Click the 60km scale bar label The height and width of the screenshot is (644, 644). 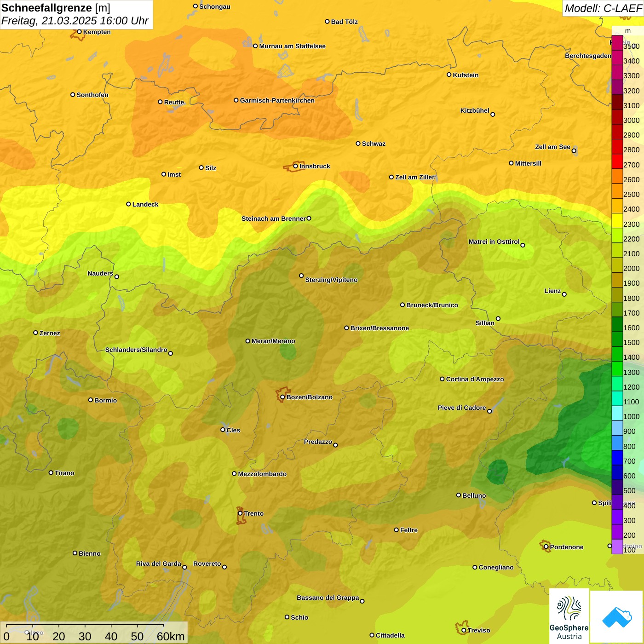point(171,636)
